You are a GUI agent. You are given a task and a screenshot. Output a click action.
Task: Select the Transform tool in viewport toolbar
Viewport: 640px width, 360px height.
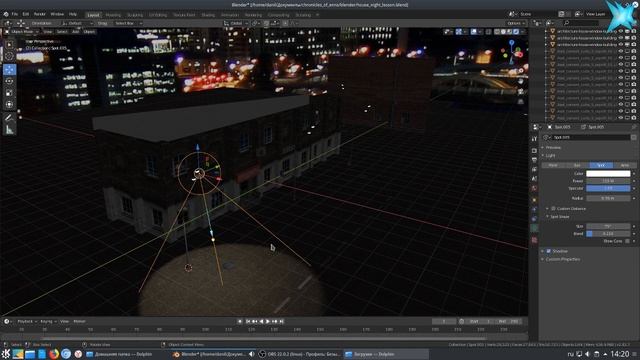(9, 104)
